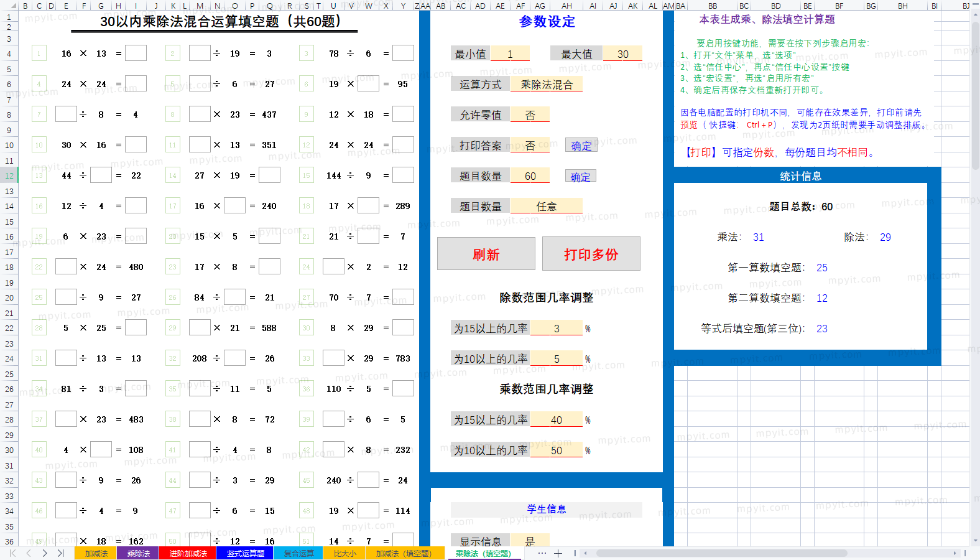
Task: Open the 打印答案 cell showing 否
Action: click(530, 145)
